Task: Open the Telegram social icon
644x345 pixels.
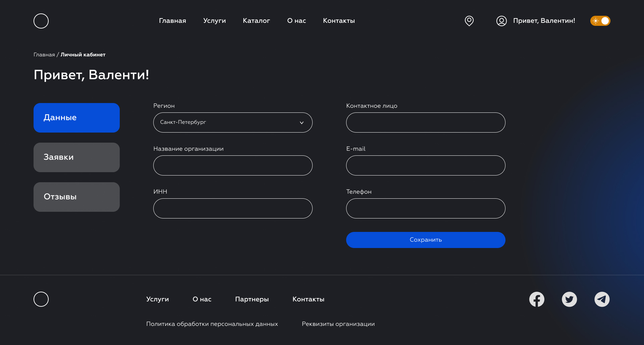Action: (x=602, y=299)
